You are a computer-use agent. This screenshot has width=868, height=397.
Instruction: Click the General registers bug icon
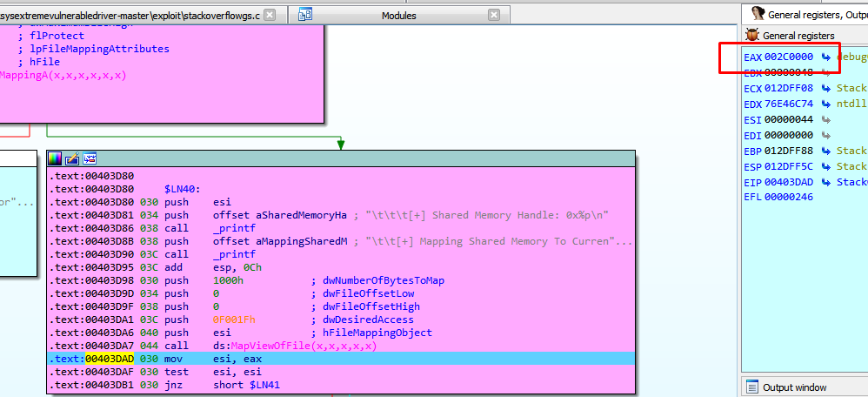click(x=752, y=36)
